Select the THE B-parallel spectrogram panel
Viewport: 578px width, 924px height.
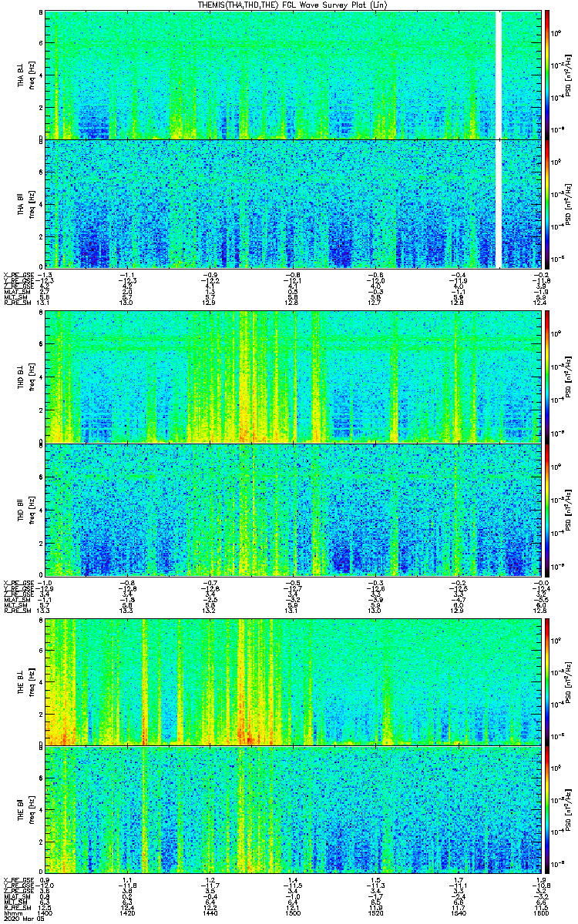[294, 811]
